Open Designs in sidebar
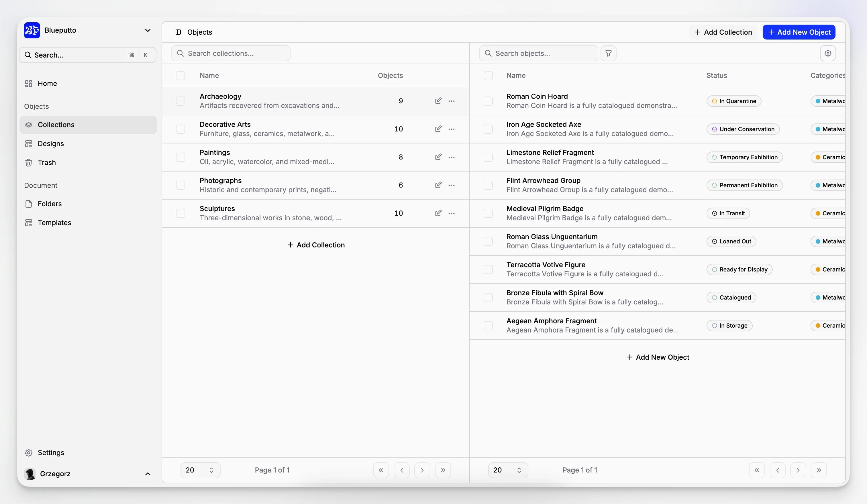 (88, 143)
